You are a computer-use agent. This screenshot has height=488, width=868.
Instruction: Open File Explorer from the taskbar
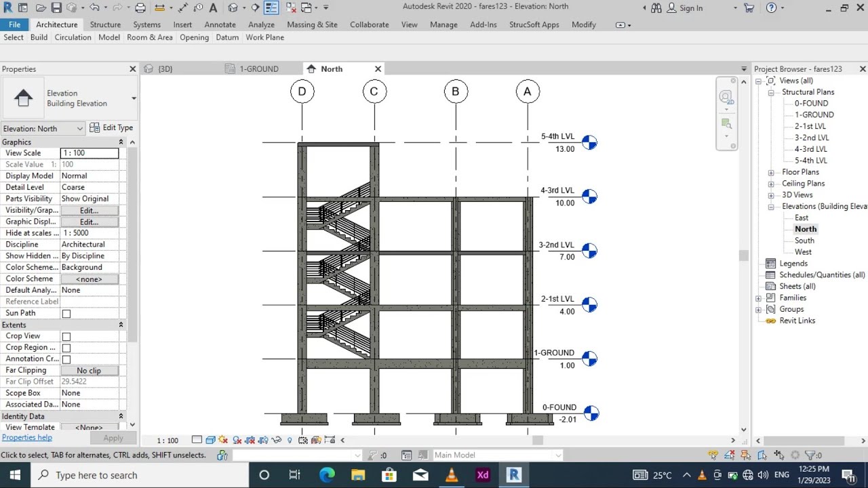[x=358, y=474]
